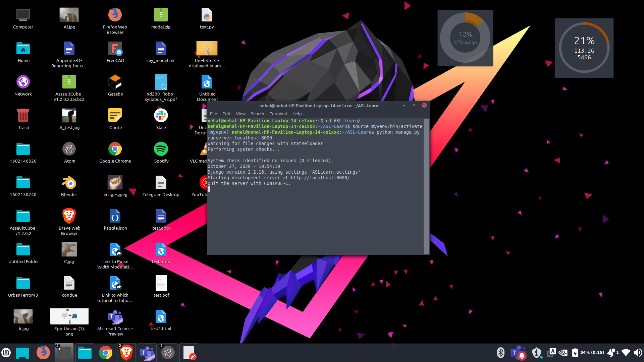644x362 pixels.
Task: Open the Telegram Desktop shortcut
Action: [x=161, y=183]
